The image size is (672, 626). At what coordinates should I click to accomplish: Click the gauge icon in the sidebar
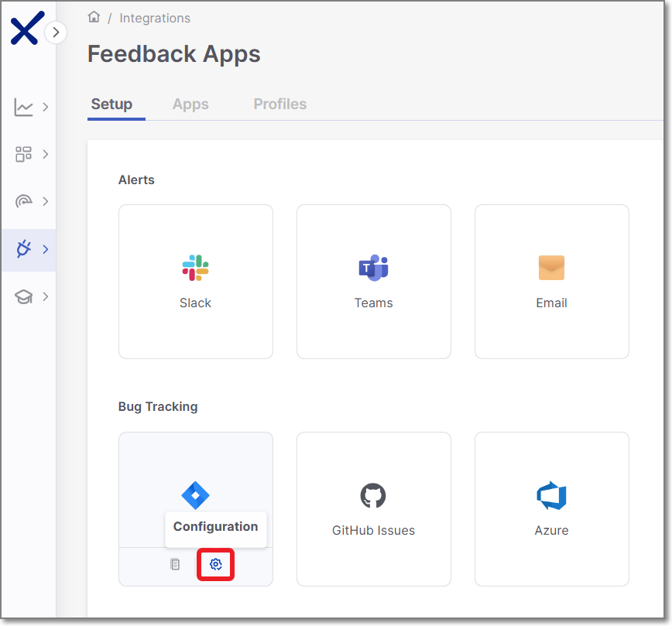pyautogui.click(x=24, y=201)
